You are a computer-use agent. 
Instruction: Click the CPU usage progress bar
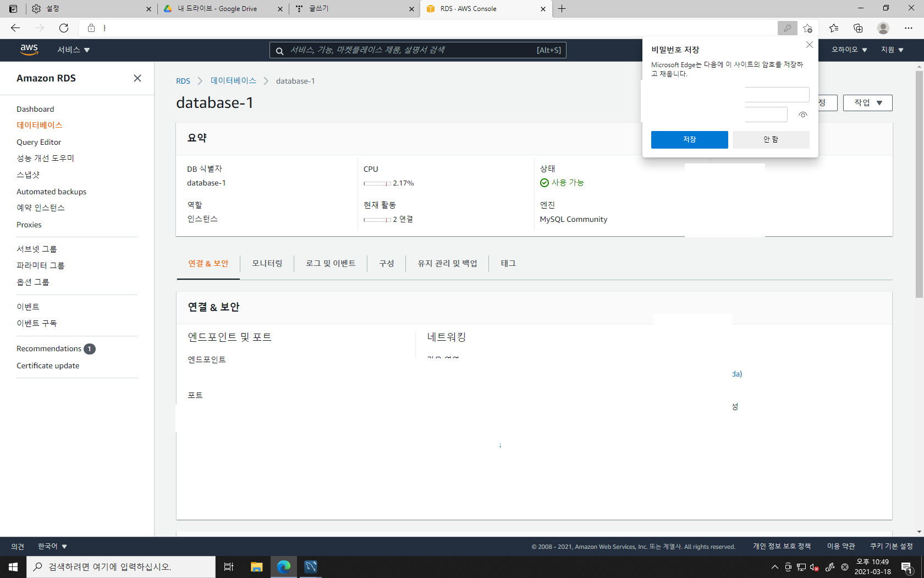tap(377, 183)
